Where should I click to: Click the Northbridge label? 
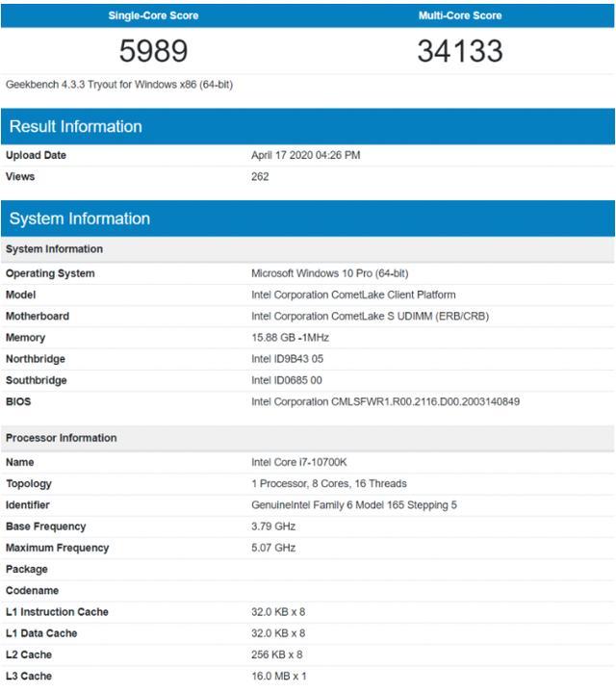coord(36,359)
